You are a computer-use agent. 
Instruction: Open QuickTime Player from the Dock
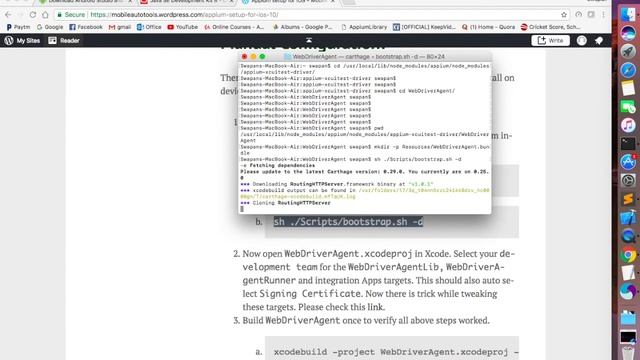628,236
